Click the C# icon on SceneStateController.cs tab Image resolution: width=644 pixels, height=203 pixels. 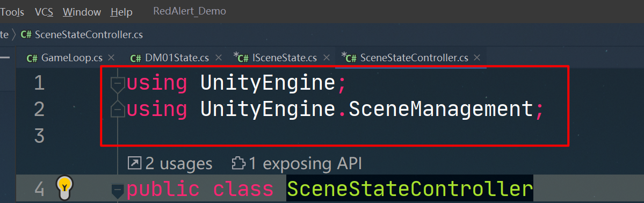coord(351,59)
